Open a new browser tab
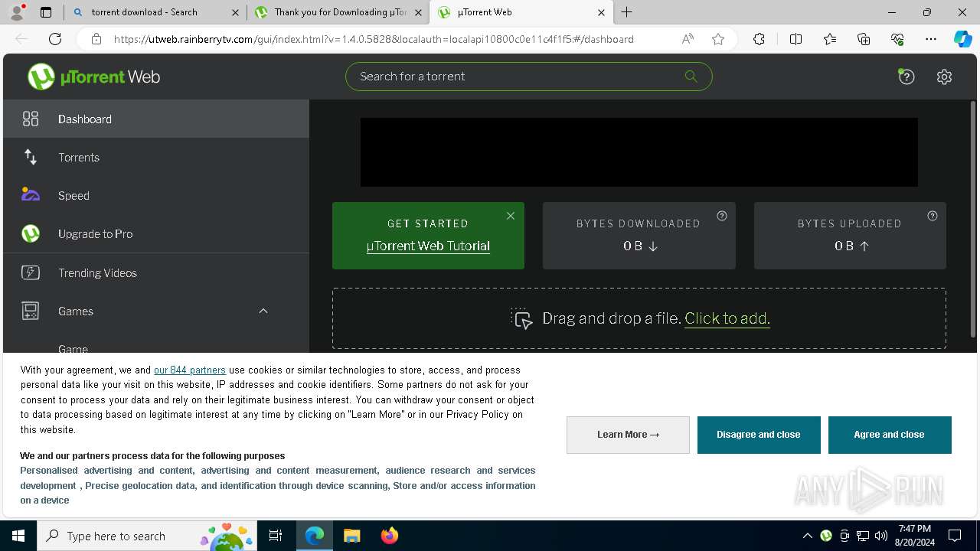 click(x=627, y=12)
